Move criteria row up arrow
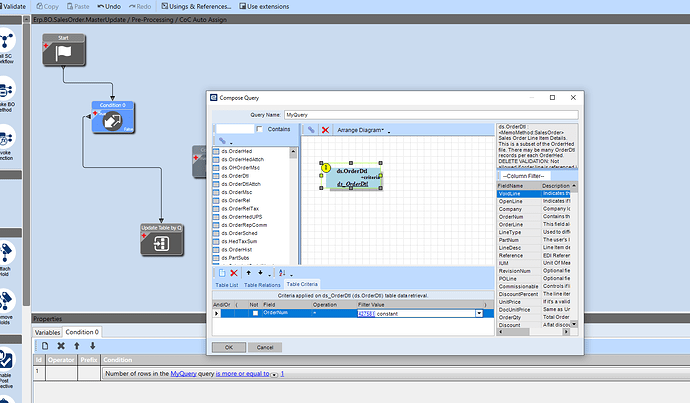The height and width of the screenshot is (403, 690). click(x=247, y=272)
